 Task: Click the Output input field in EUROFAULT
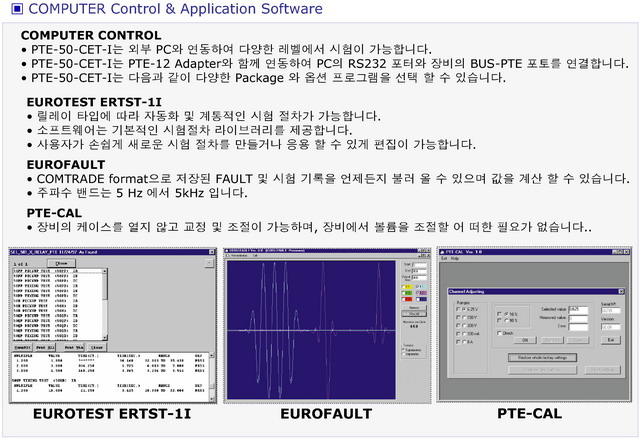[420, 277]
